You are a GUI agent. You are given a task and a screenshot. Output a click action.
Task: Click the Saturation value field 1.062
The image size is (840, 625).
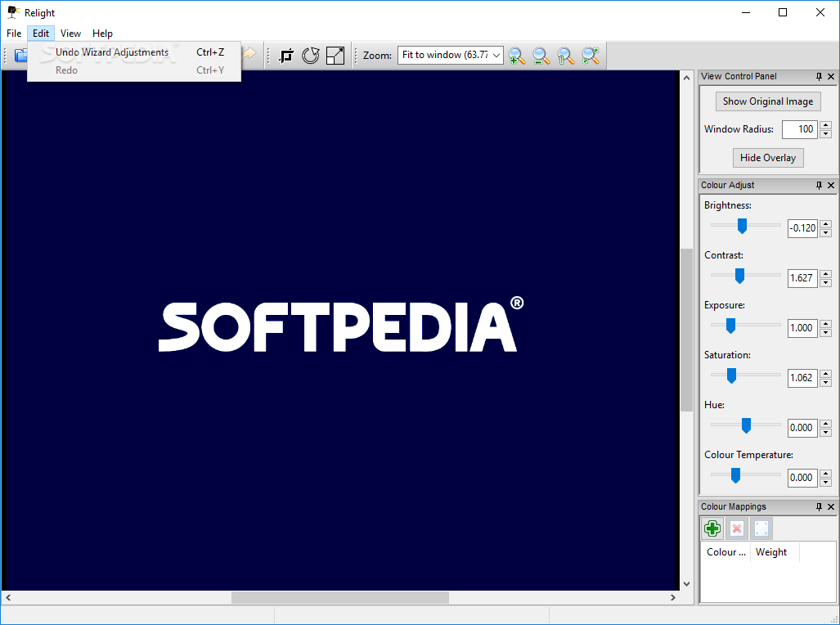coord(802,378)
